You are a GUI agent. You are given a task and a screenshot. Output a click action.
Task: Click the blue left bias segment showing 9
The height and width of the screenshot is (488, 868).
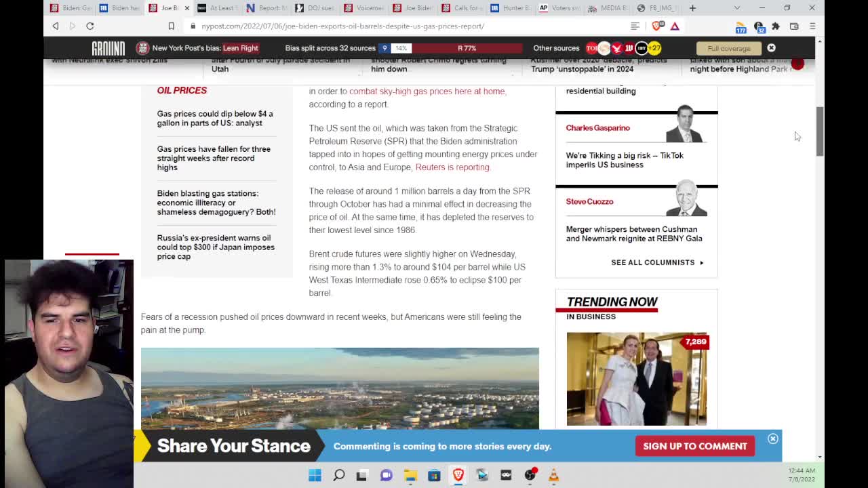pyautogui.click(x=384, y=48)
